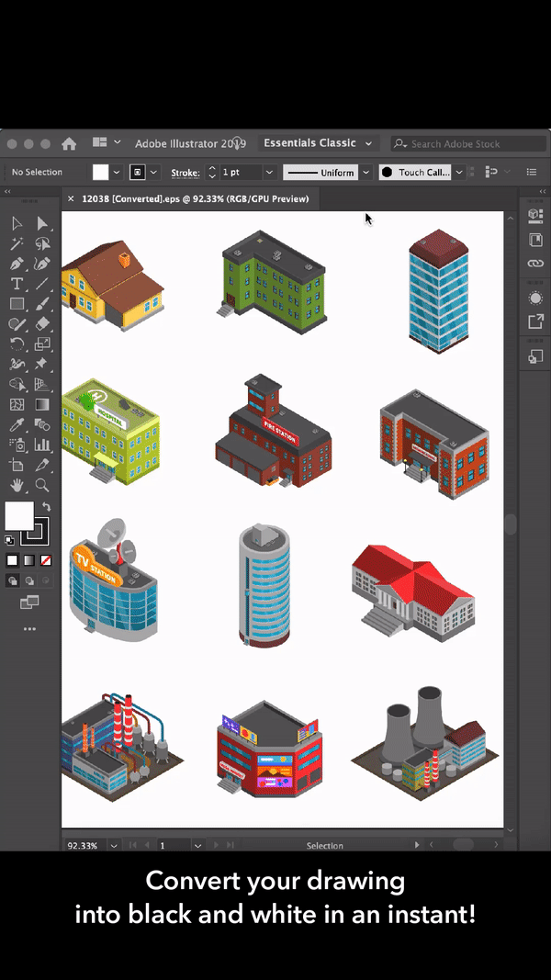Select the Direct Selection tool
This screenshot has width=551, height=980.
click(x=42, y=223)
